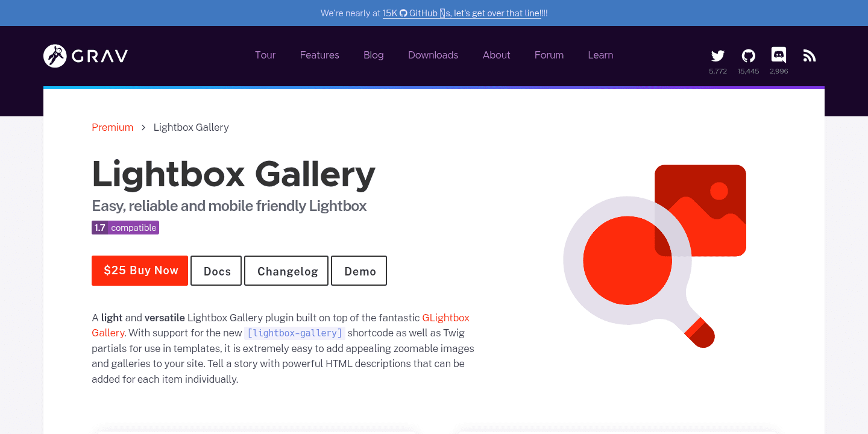Click the GitHub star icon in the top banner
Screen dimensions: 868x434
point(403,13)
